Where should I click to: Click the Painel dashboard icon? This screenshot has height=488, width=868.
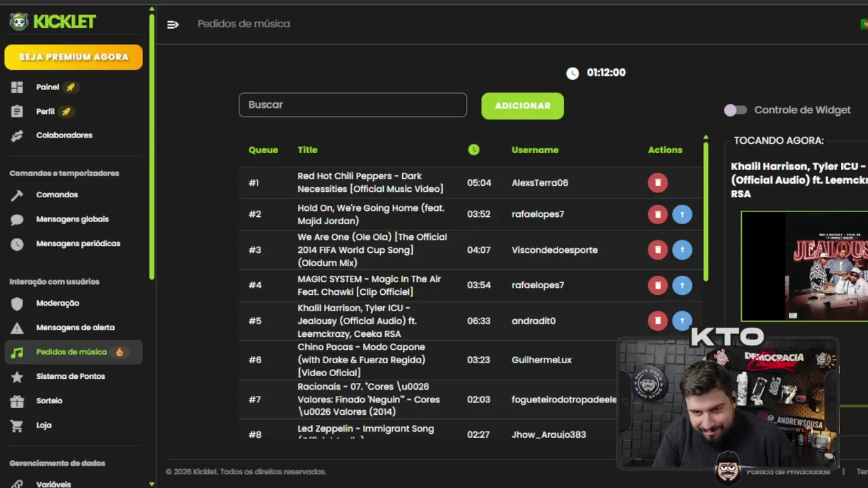[x=17, y=87]
